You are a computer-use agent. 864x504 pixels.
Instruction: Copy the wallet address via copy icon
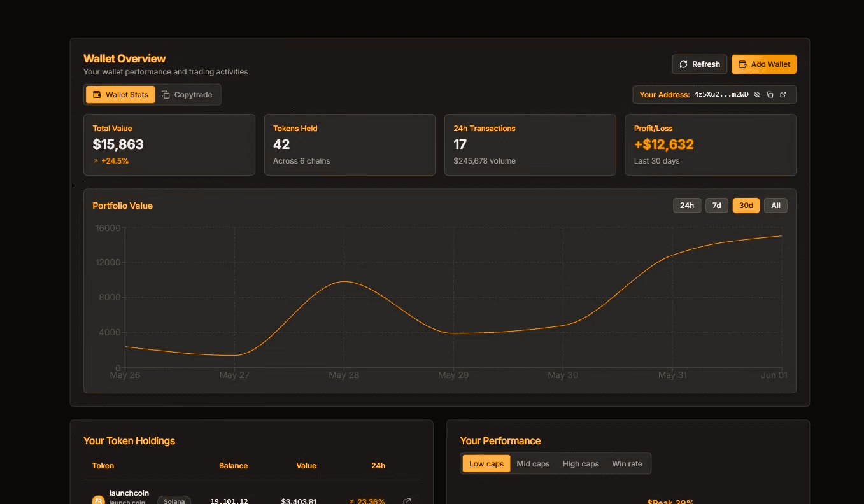770,95
